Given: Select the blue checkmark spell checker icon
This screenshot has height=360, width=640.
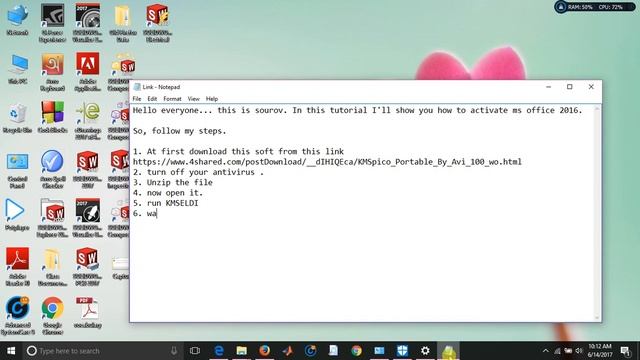Looking at the screenshot, I should [x=52, y=169].
